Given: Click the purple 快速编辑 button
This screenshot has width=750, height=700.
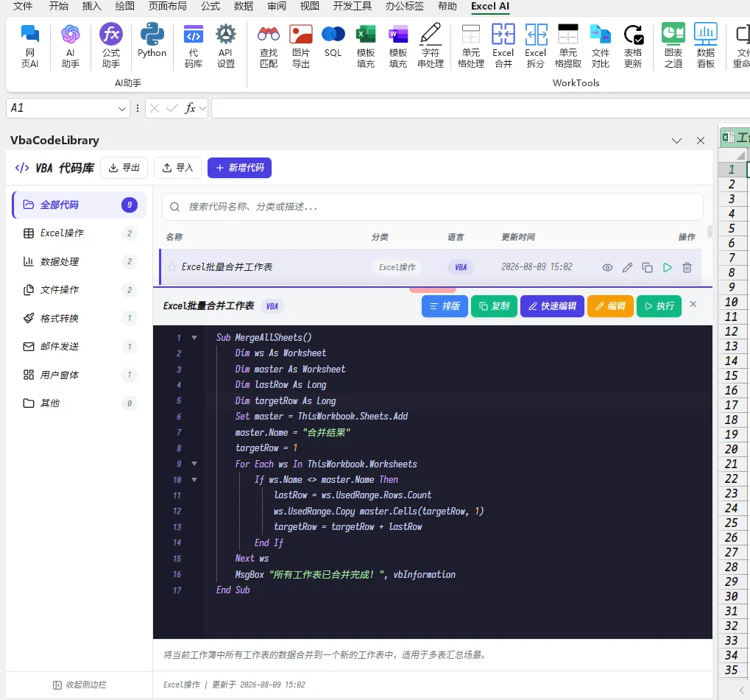Looking at the screenshot, I should click(x=553, y=306).
